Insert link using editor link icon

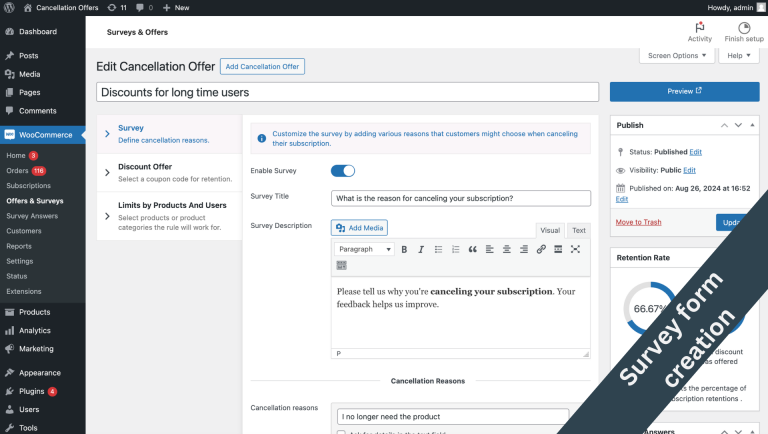541,249
